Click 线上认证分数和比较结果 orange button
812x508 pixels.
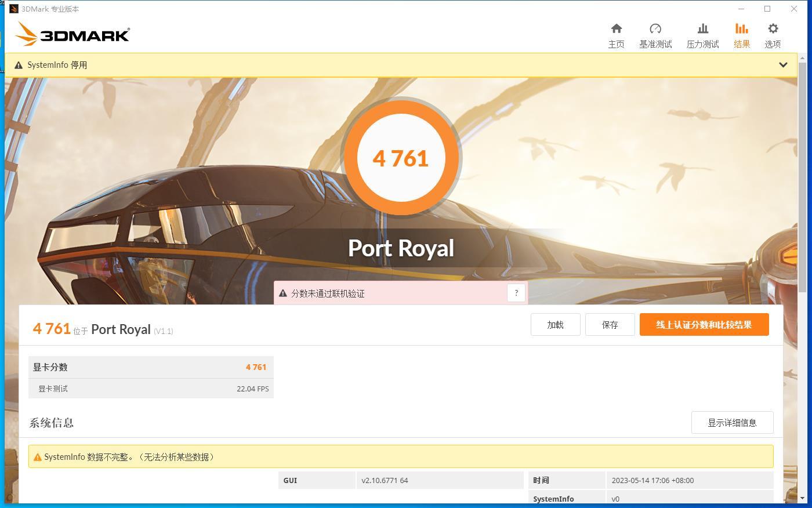[704, 325]
